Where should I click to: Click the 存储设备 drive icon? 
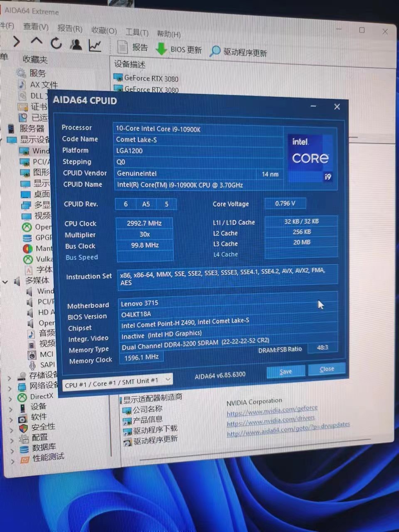(22, 376)
